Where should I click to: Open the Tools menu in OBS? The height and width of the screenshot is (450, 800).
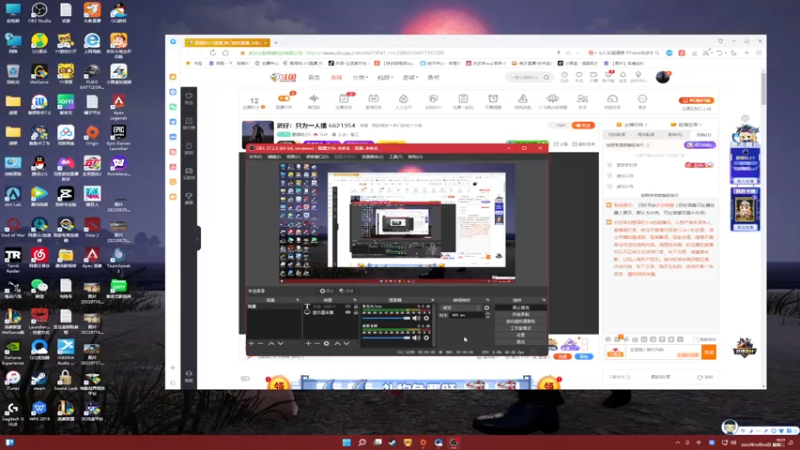coord(395,157)
